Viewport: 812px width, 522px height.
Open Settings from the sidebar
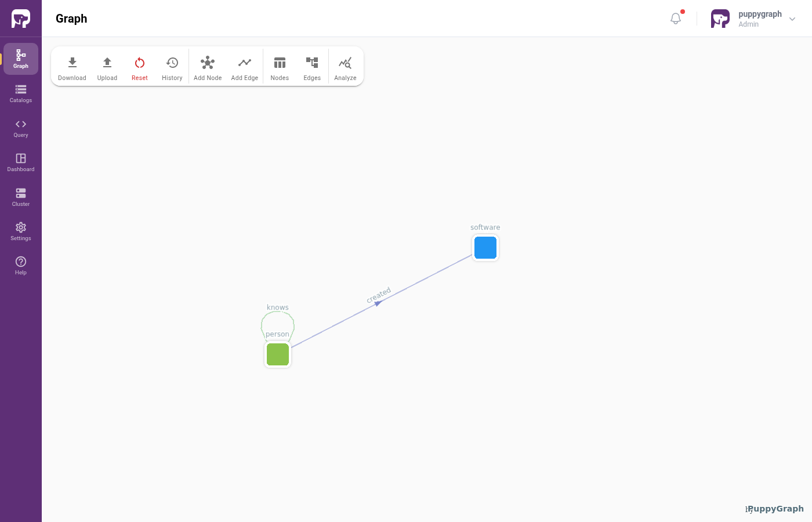click(21, 231)
